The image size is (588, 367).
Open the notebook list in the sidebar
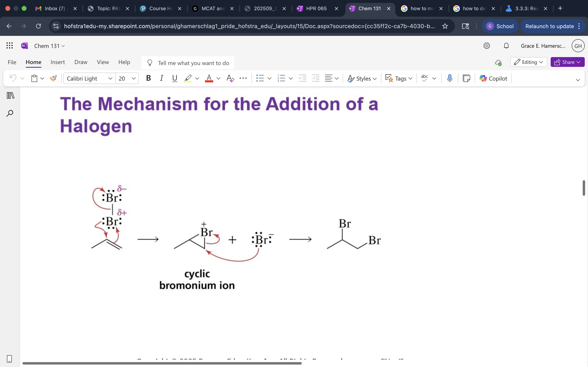click(10, 95)
